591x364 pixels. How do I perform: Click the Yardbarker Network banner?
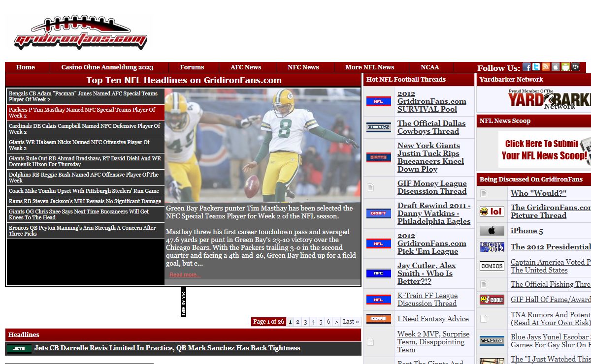549,99
